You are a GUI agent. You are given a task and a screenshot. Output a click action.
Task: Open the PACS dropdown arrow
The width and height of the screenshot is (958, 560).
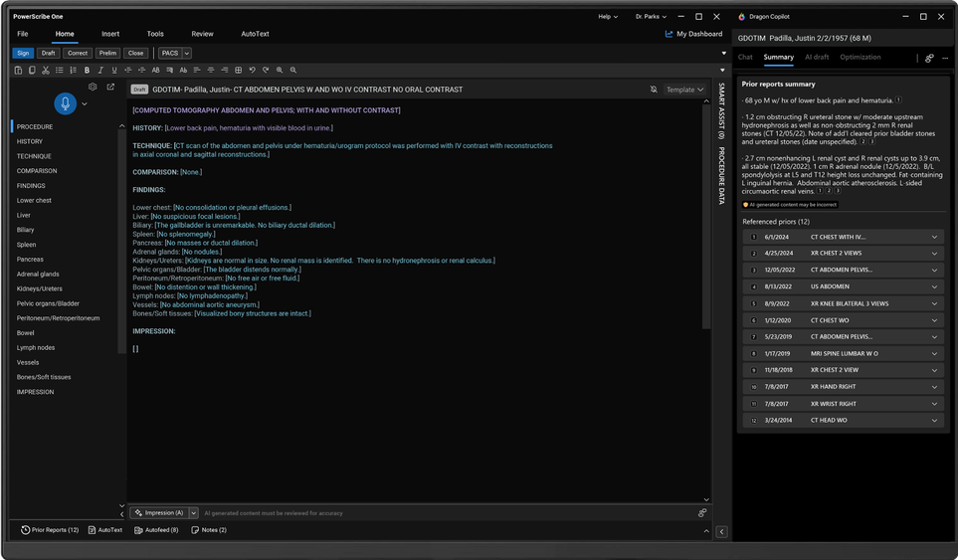tap(187, 53)
